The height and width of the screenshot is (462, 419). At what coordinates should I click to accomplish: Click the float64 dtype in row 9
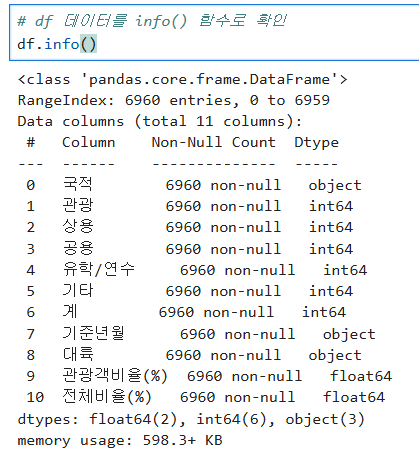[x=361, y=376]
